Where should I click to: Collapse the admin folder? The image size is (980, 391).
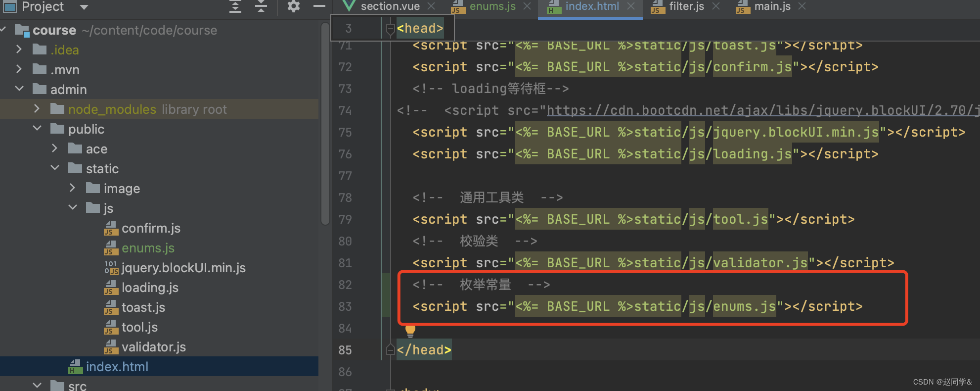[x=19, y=89]
